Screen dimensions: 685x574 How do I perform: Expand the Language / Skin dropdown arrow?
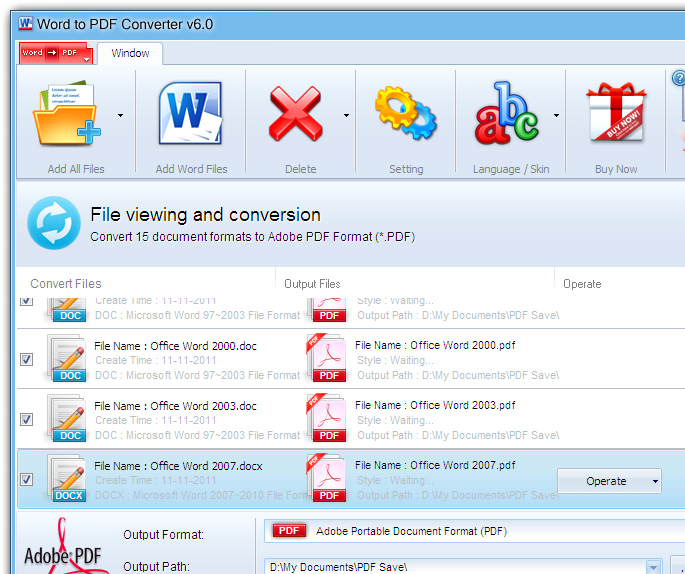(556, 115)
